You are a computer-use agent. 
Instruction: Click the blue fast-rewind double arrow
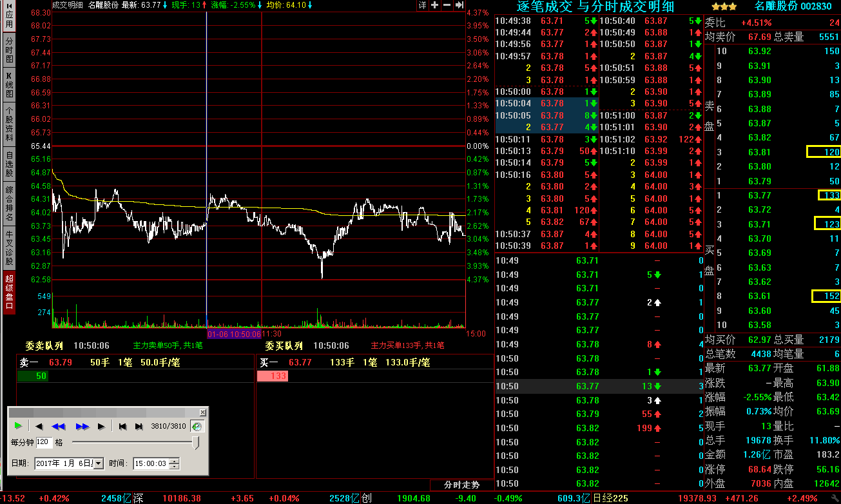tap(59, 426)
